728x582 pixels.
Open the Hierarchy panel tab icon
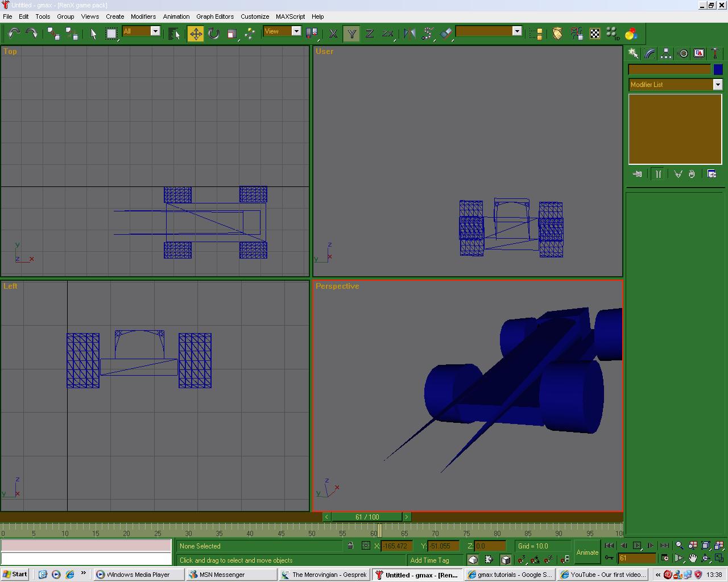(666, 53)
